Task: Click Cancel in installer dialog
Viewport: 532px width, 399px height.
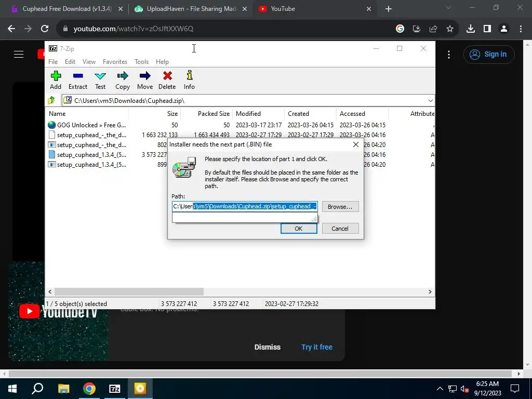Action: click(x=340, y=229)
